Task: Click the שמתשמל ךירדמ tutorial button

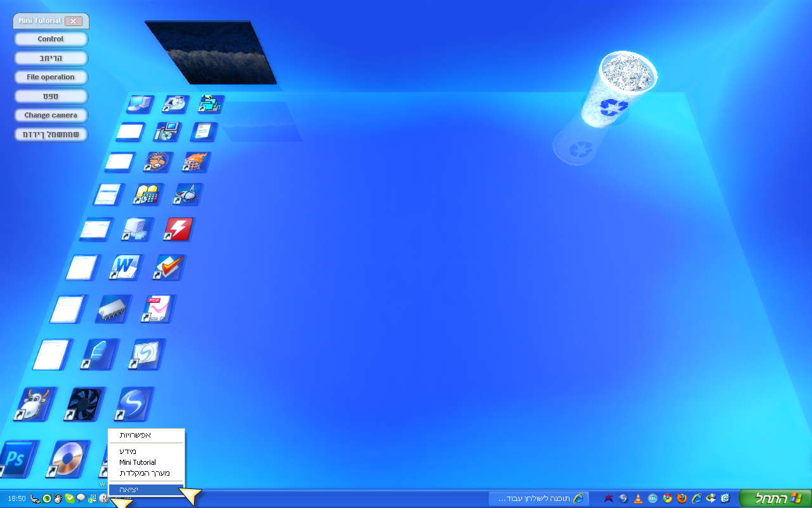Action: [x=51, y=134]
